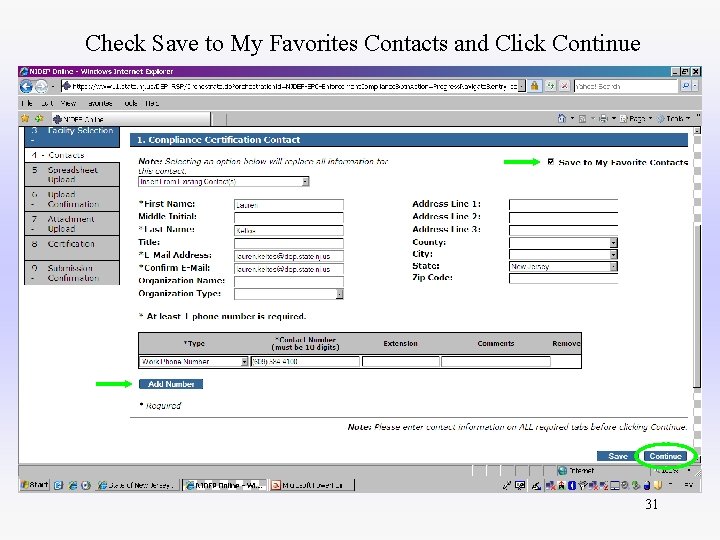Click the Add to Favorites icon

(39, 118)
